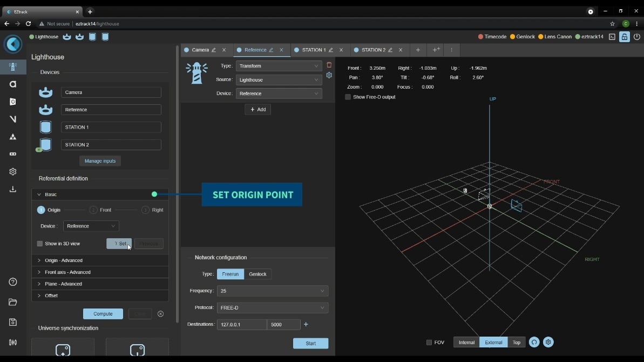The height and width of the screenshot is (362, 644).
Task: Open the Frequency dropdown set to 25
Action: 272,291
